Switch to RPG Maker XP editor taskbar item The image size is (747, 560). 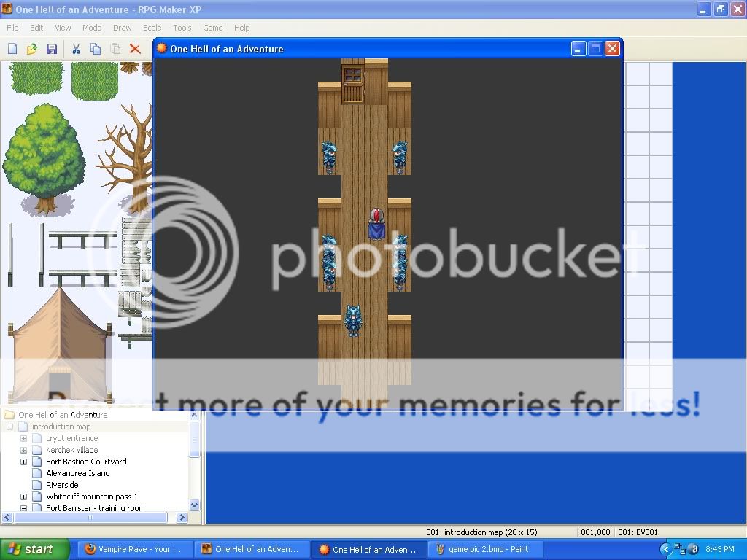251,550
